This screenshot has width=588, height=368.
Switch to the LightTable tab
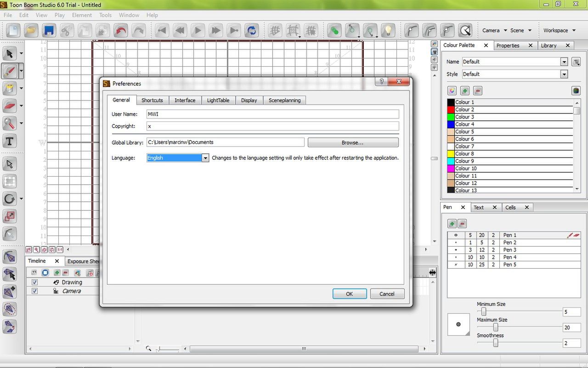click(x=218, y=100)
